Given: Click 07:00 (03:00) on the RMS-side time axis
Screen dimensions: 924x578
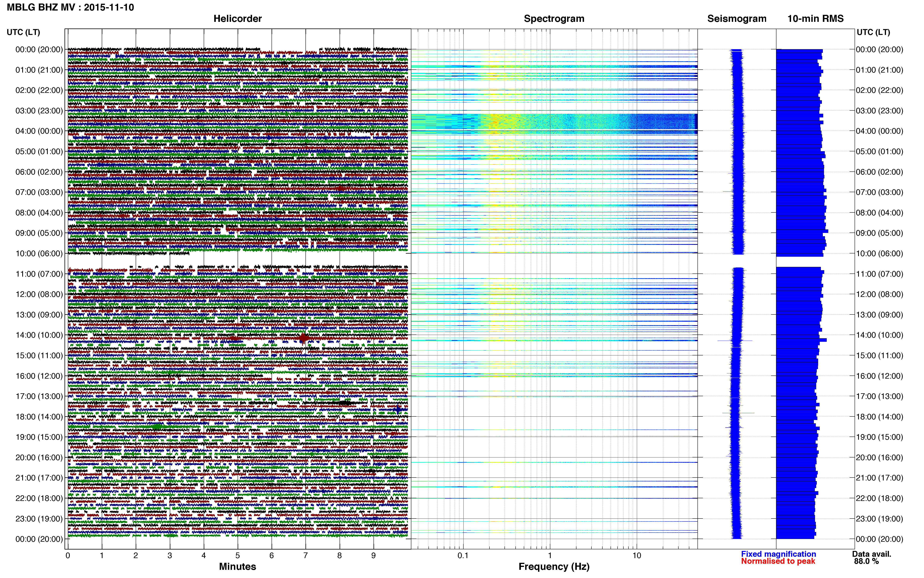Looking at the screenshot, I should 879,192.
